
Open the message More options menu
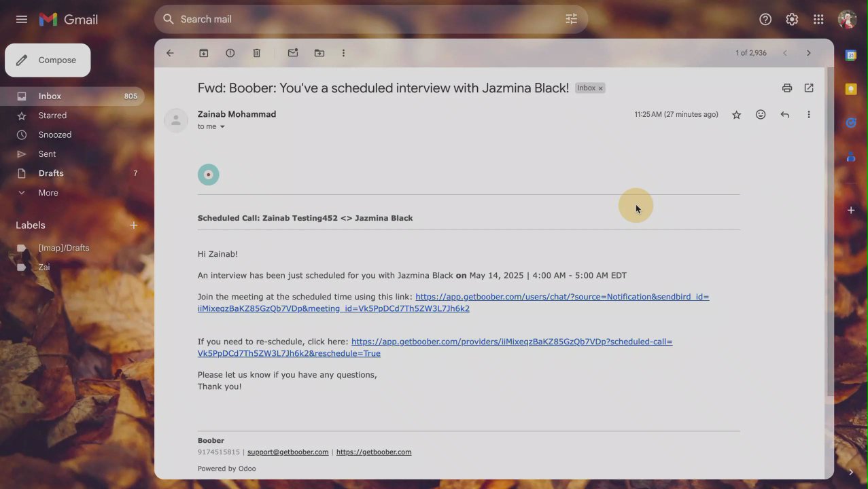click(x=809, y=115)
